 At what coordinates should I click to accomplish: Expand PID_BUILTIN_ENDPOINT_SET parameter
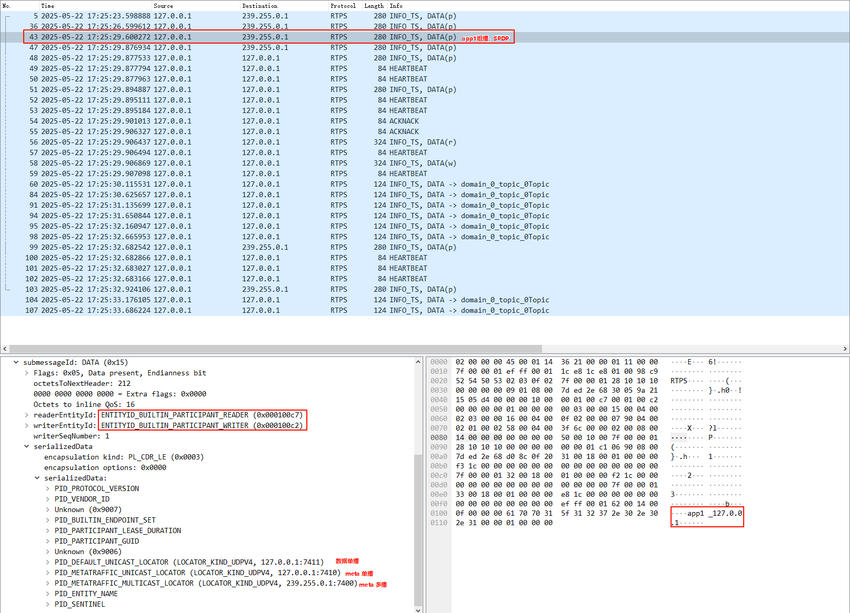[47, 520]
